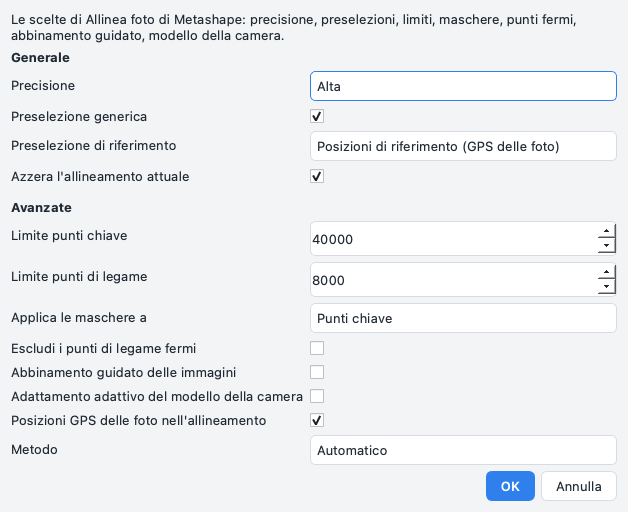This screenshot has height=512, width=628.
Task: Enable Adattamento adattivo del modello della camera
Action: coord(317,396)
